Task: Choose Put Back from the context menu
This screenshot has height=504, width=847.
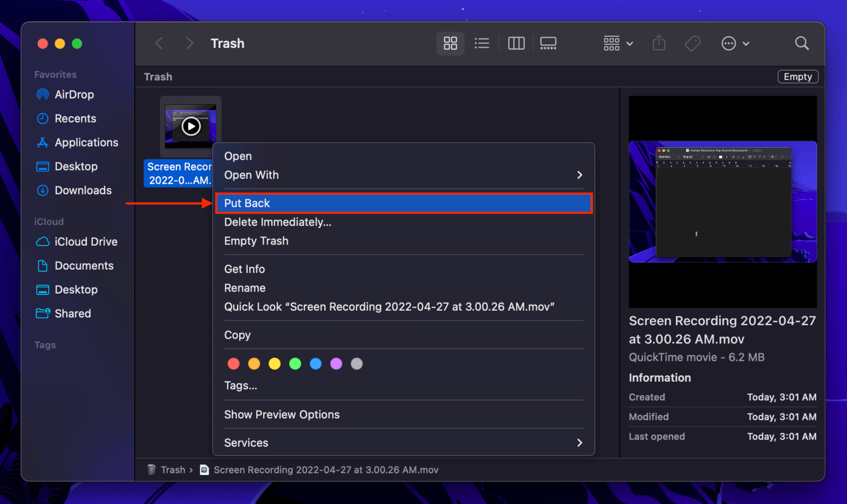Action: point(404,203)
